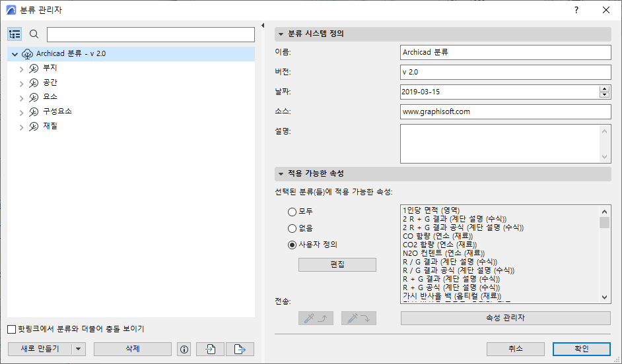Click the export classification icon
The image size is (622, 364).
pos(240,349)
